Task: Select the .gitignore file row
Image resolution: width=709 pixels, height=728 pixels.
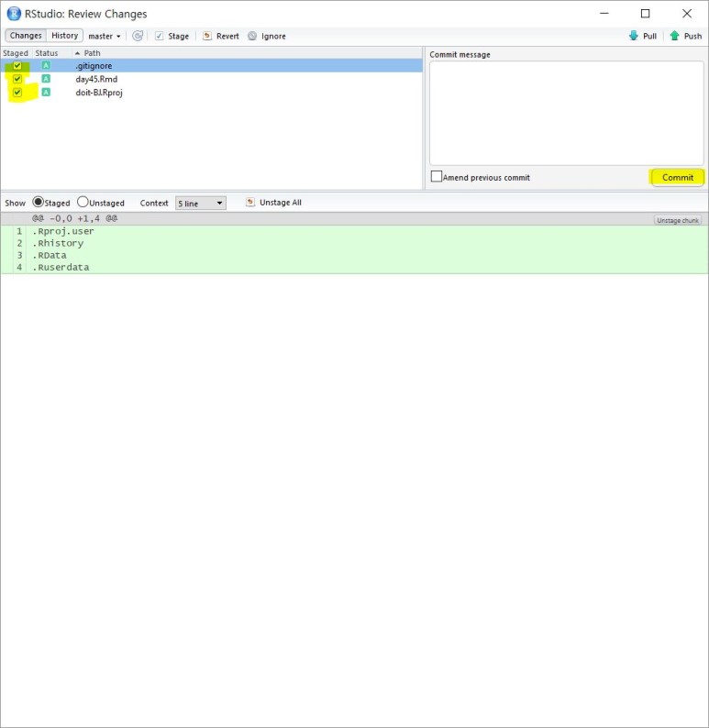Action: coord(211,65)
